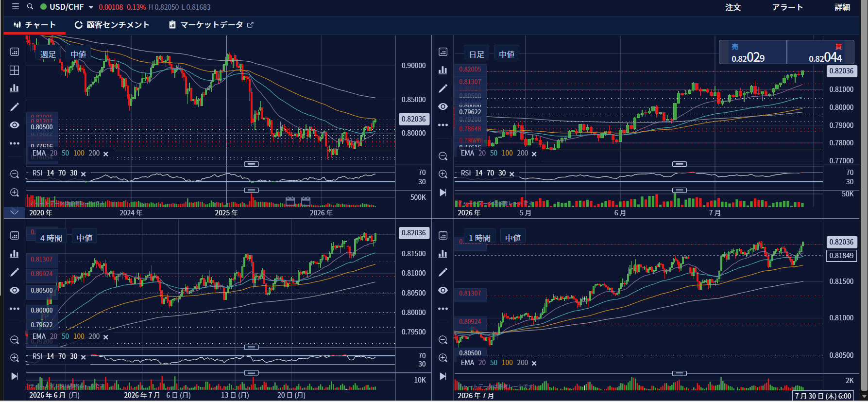Select pencil drawing tool on weekly chart
Image resolution: width=868 pixels, height=402 pixels.
pyautogui.click(x=15, y=106)
